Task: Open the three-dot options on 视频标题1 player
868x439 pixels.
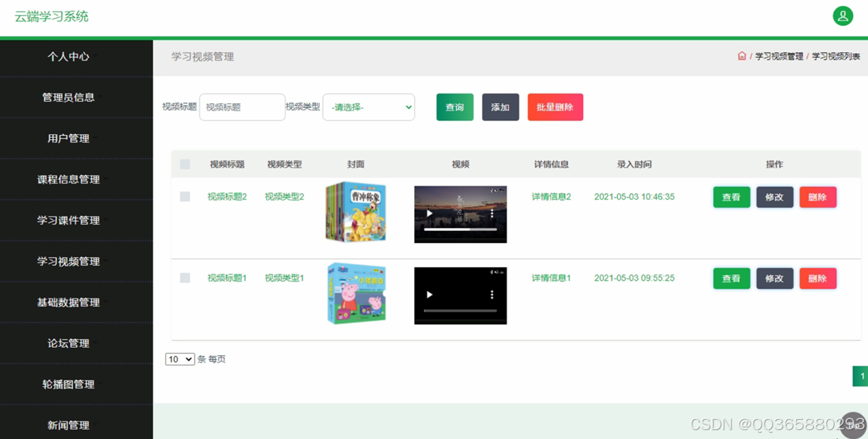Action: tap(491, 295)
